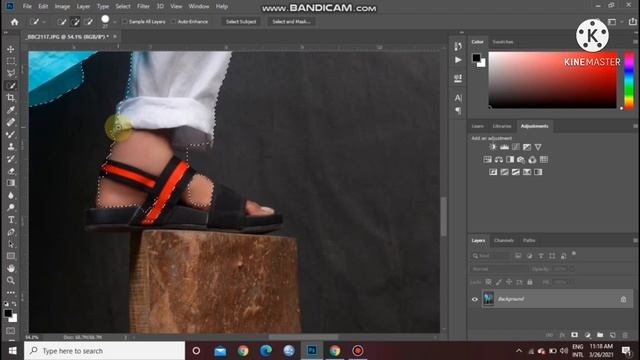640x360 pixels.
Task: Select the Eyedropper tool
Action: [x=11, y=110]
